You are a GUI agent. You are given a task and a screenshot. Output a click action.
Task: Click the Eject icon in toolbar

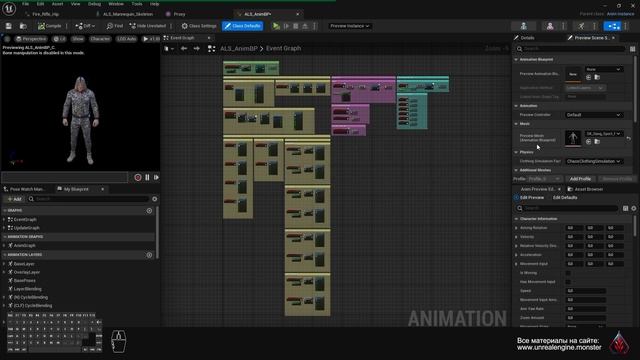(305, 26)
